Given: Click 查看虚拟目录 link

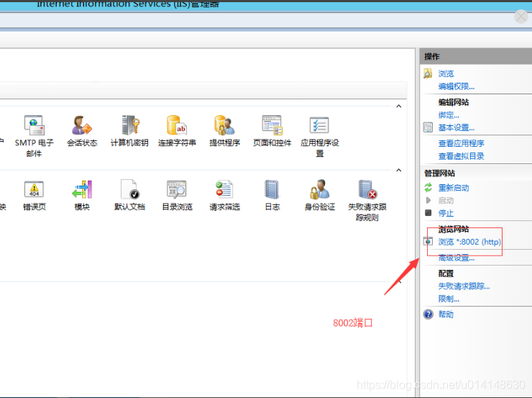Looking at the screenshot, I should (461, 156).
